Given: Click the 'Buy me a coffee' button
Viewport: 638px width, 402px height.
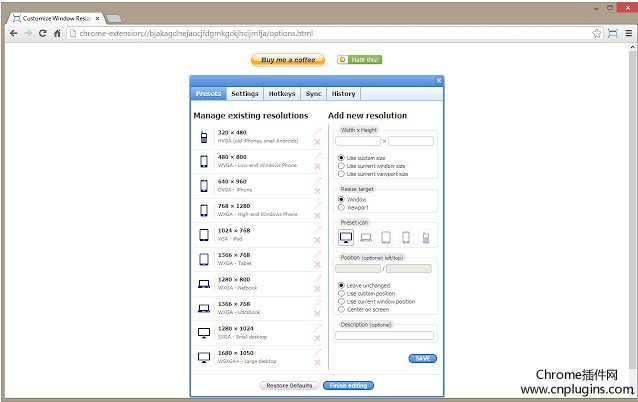Looking at the screenshot, I should pyautogui.click(x=288, y=60).
